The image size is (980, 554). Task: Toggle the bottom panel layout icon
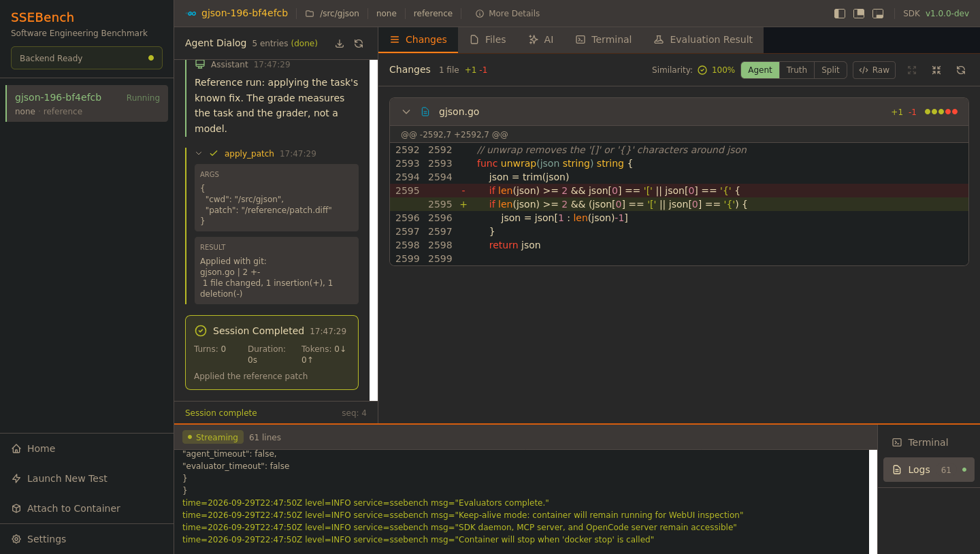(878, 14)
